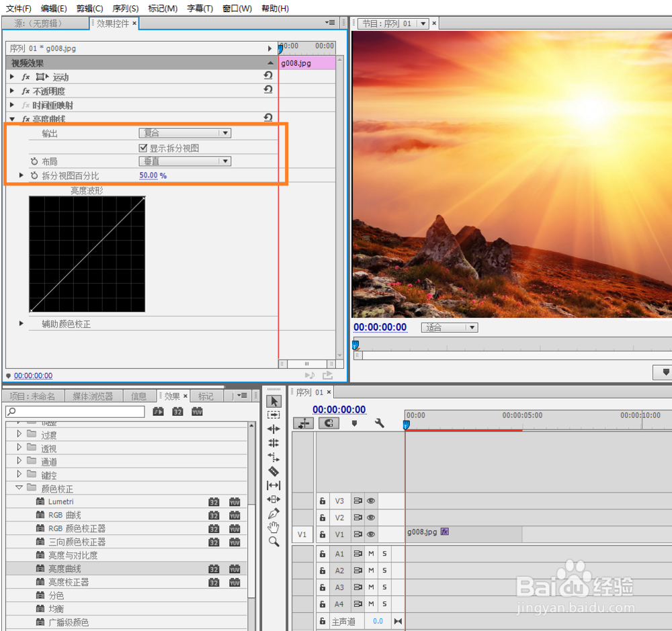Click the timeline playhead at 00:00

[406, 425]
